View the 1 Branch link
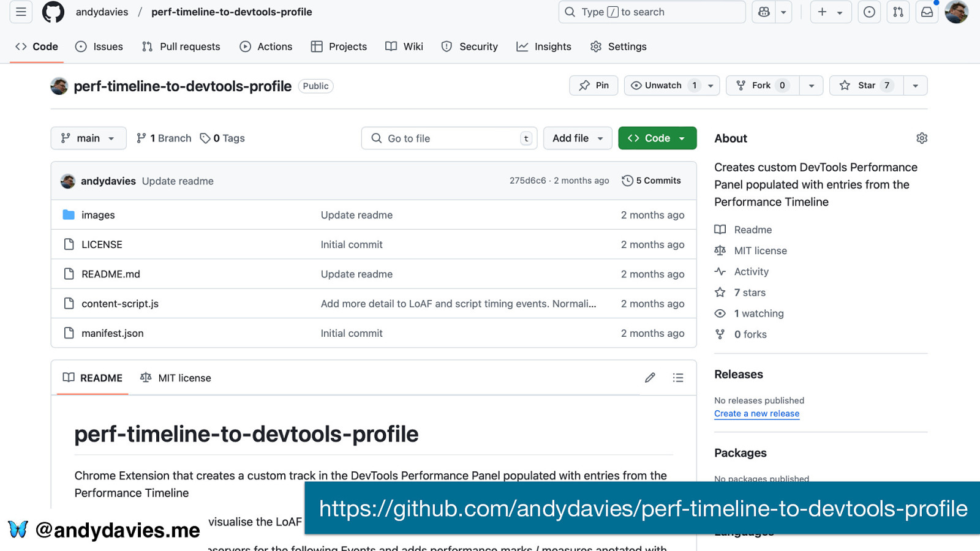Viewport: 980px width, 551px height. point(164,138)
